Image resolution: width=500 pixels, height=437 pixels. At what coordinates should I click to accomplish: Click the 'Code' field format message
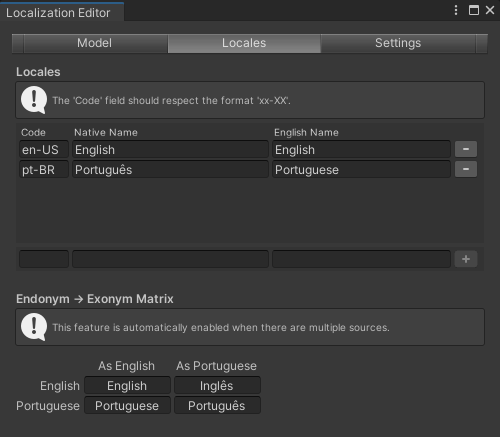pos(171,100)
